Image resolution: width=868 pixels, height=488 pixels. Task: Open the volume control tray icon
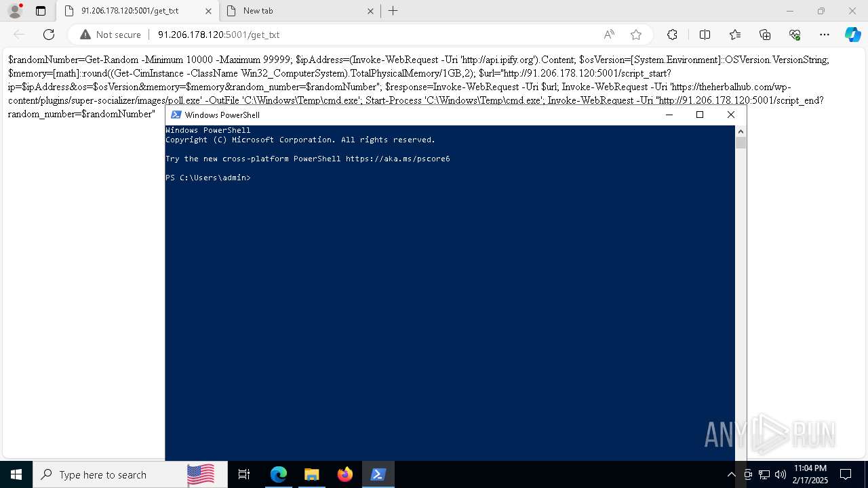[781, 474]
